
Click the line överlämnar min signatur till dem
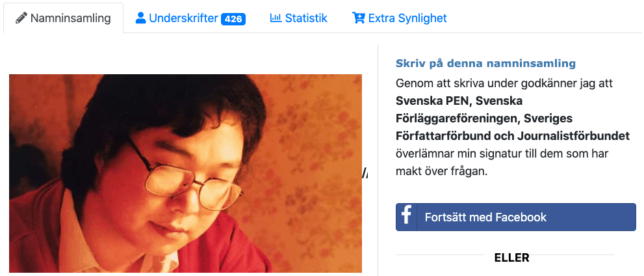[502, 154]
